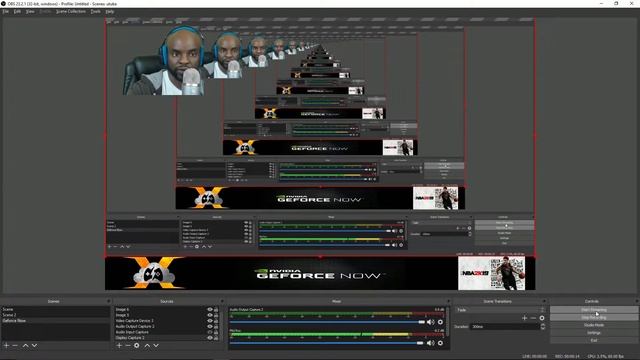Select the bottom GeForce NOW banner in preview

coord(320,273)
